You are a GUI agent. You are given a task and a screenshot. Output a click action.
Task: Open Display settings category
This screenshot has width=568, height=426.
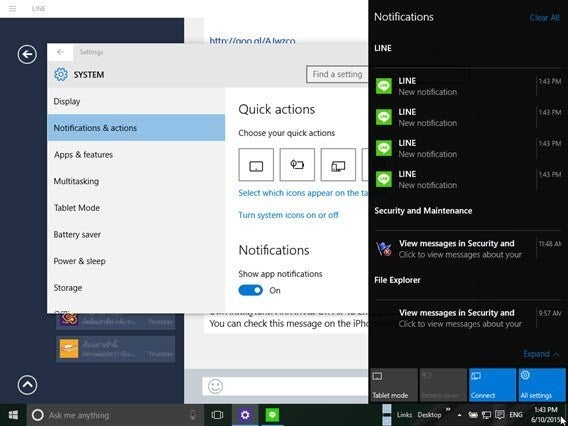(x=136, y=101)
